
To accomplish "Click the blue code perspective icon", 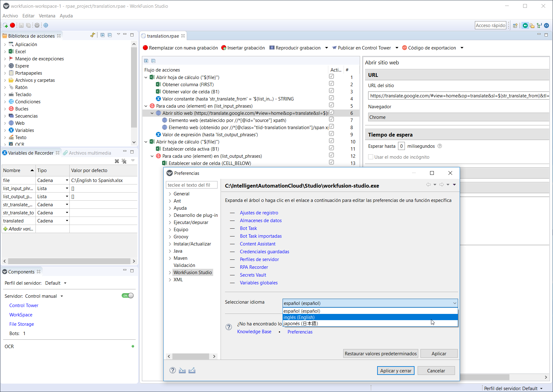I will coord(546,26).
